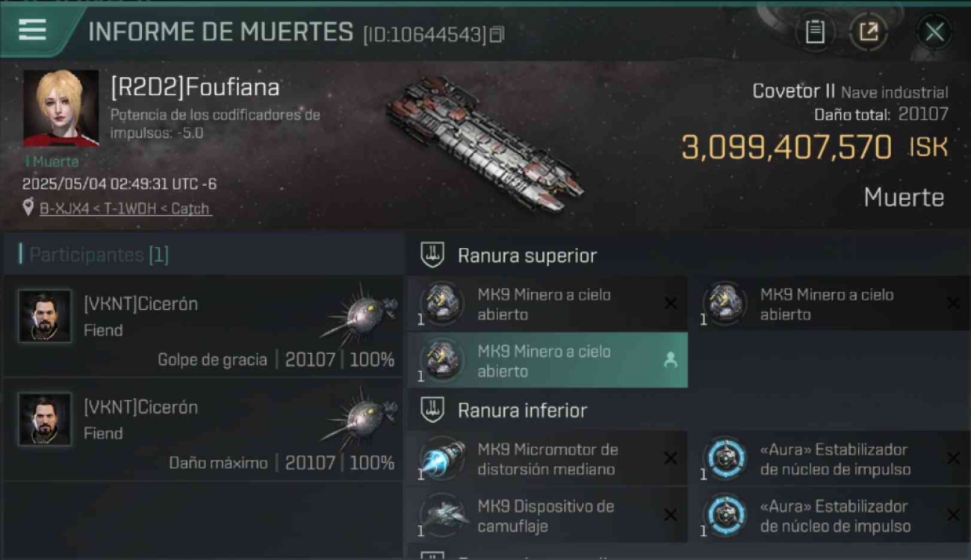The image size is (971, 560).
Task: View the Covetor II ship image
Action: [x=484, y=144]
